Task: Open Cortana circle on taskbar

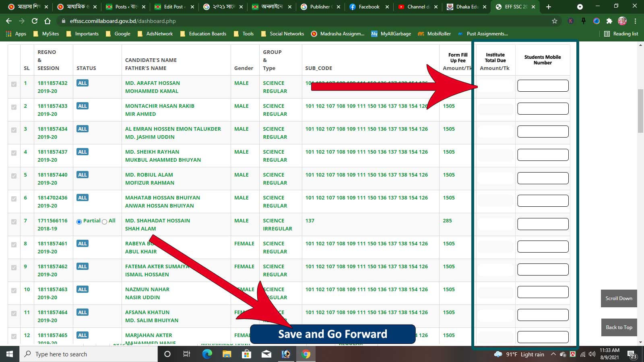Action: click(167, 354)
